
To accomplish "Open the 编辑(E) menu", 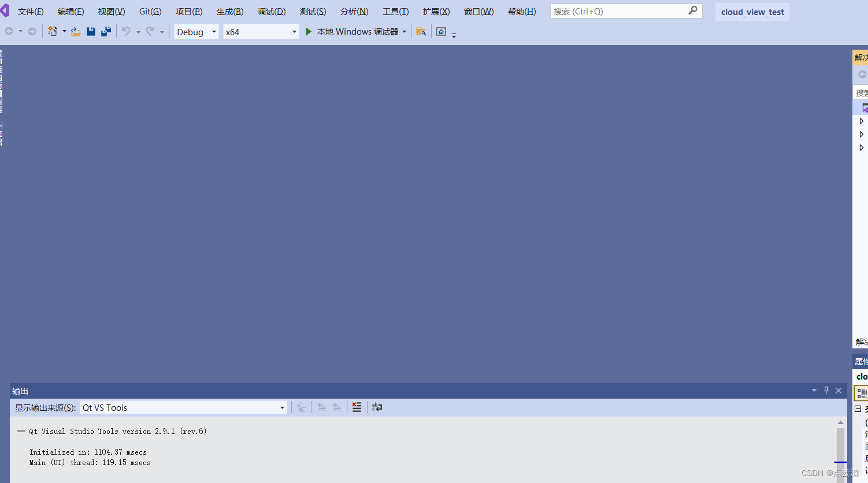I will (71, 12).
